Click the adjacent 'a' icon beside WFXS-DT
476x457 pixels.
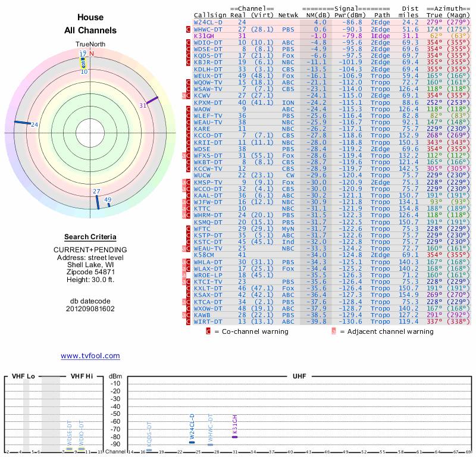184,155
